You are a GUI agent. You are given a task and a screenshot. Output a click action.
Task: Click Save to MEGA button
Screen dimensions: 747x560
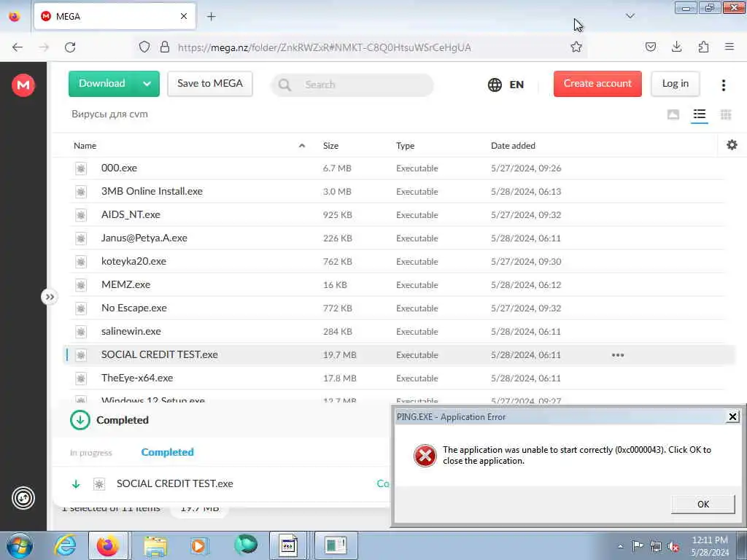(x=210, y=84)
